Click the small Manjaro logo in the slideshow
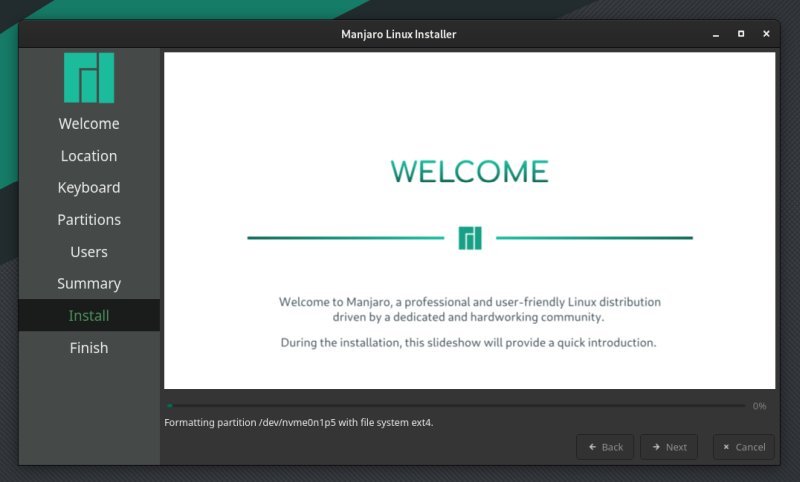This screenshot has height=482, width=800. coord(470,238)
